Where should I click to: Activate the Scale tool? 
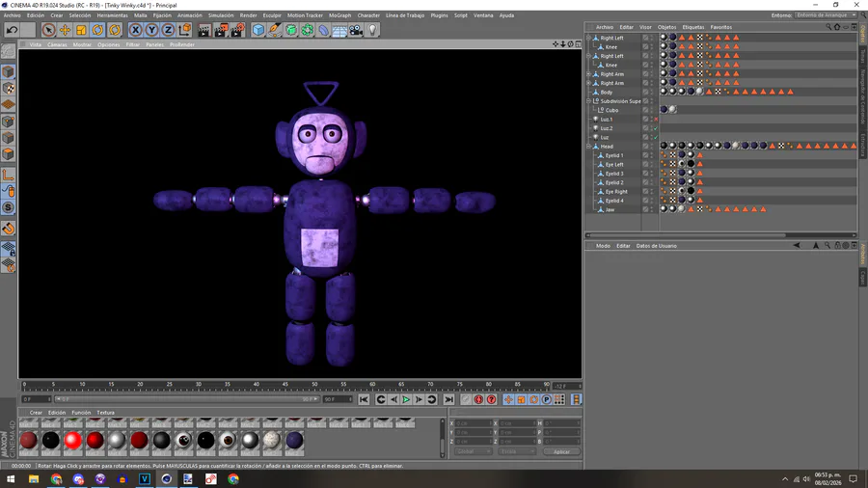(x=81, y=30)
